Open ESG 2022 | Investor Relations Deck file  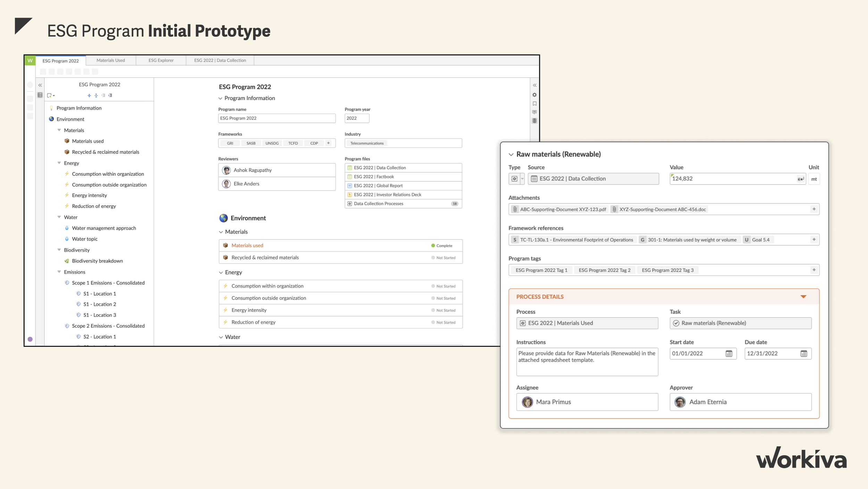click(403, 195)
